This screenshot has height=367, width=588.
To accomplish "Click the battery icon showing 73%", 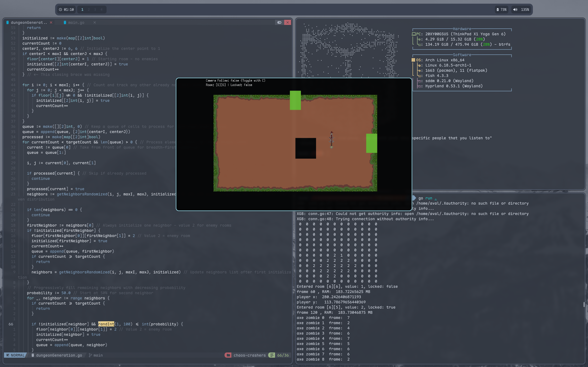I will pyautogui.click(x=498, y=9).
